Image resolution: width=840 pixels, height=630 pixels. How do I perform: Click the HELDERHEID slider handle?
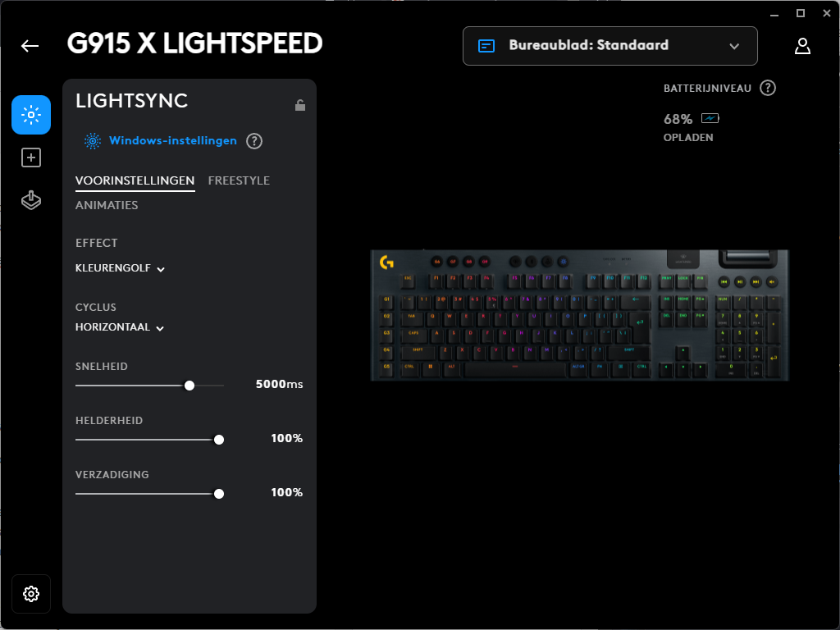pos(218,440)
